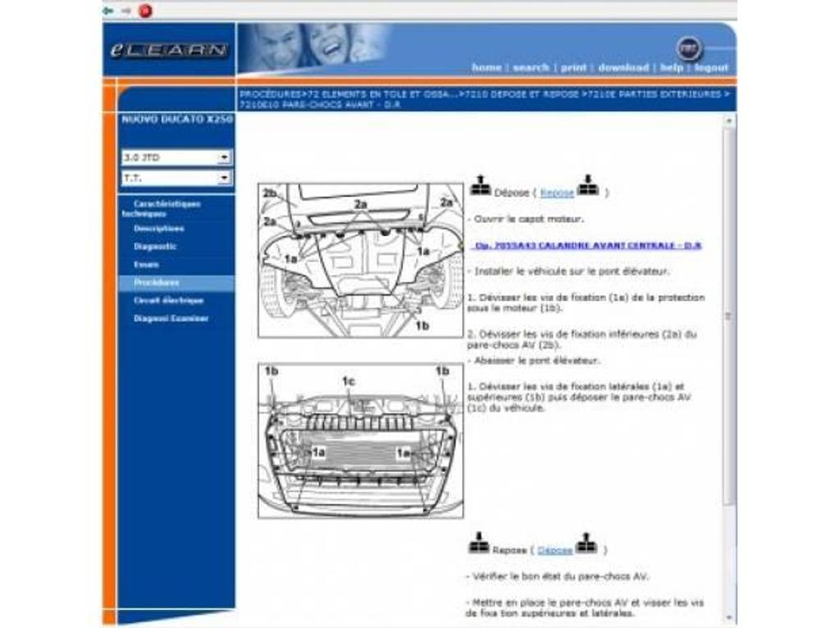Open the T.T. version dropdown
840x628 pixels.
(224, 178)
